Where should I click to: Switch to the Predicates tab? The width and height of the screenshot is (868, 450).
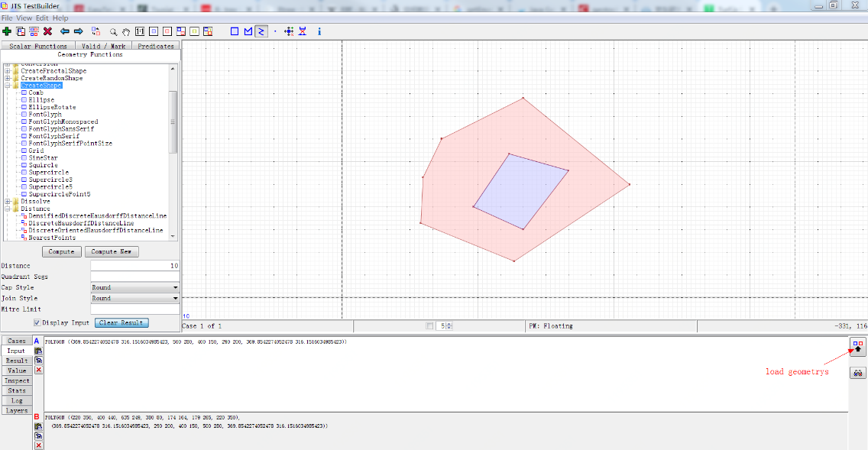[x=155, y=45]
